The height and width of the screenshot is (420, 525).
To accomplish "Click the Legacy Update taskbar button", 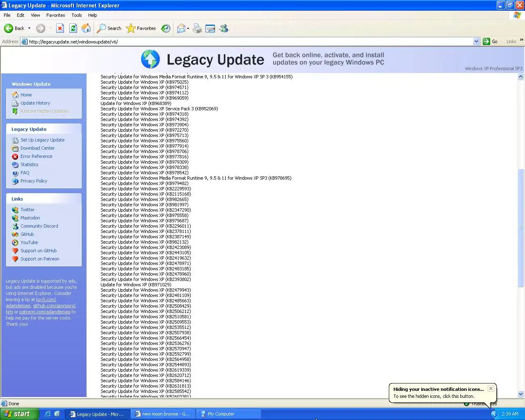I will 97,414.
